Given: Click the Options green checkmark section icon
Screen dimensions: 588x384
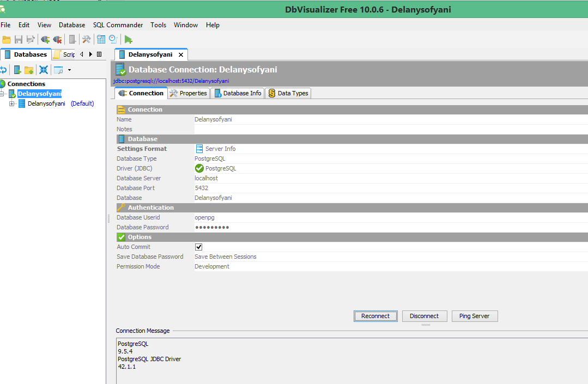Looking at the screenshot, I should [121, 237].
